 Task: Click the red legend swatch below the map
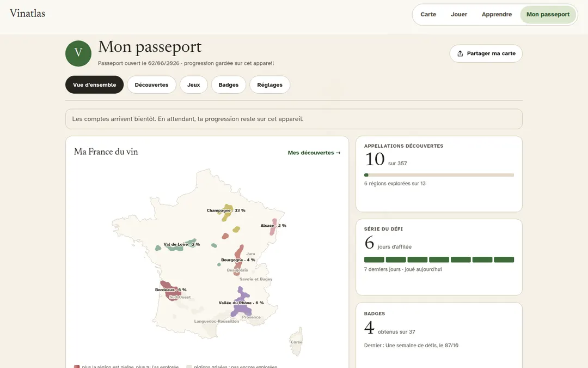tap(77, 366)
